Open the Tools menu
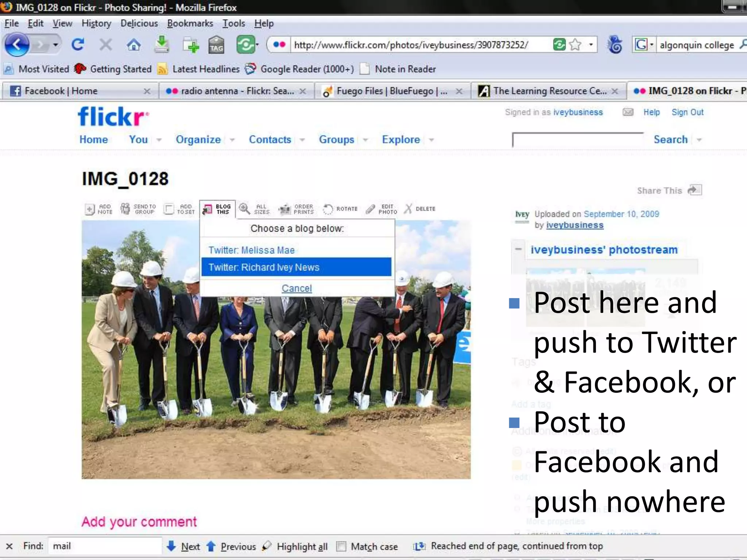This screenshot has width=747, height=560. point(234,23)
